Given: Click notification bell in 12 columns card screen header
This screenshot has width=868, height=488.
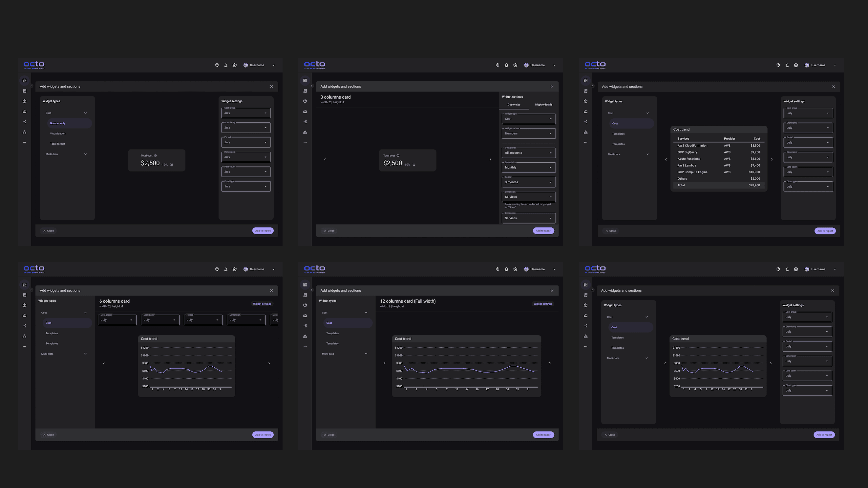Looking at the screenshot, I should pos(506,270).
